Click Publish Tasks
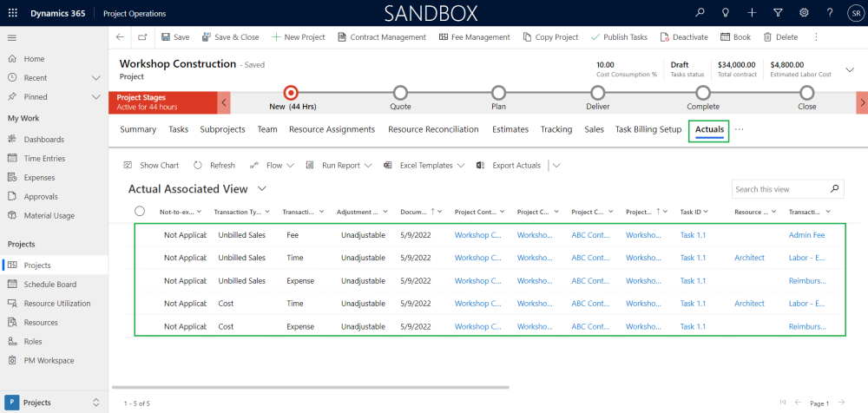Image resolution: width=868 pixels, height=413 pixels. point(619,37)
